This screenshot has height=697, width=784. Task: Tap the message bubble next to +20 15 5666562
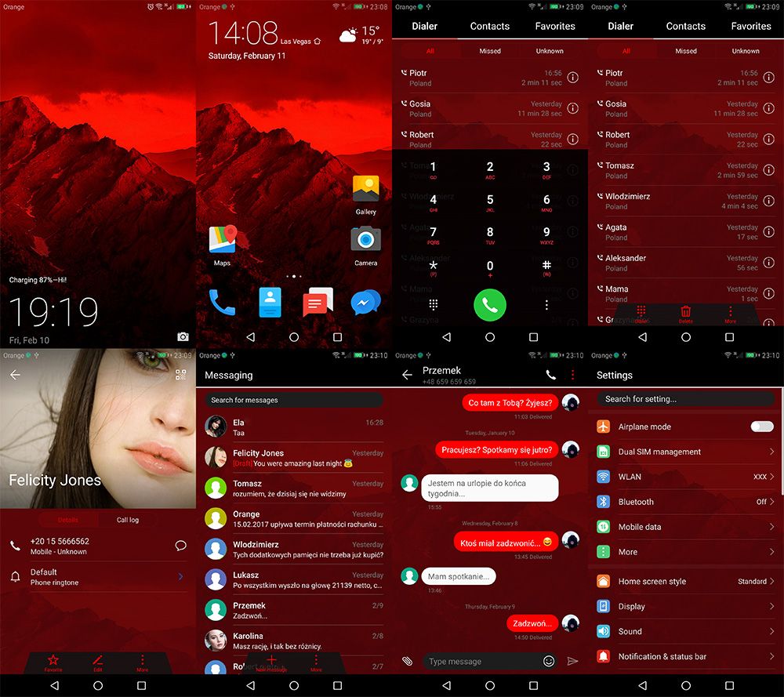pos(180,546)
